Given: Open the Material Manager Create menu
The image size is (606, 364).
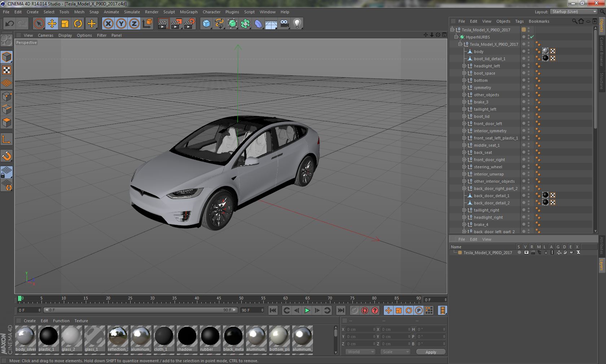Looking at the screenshot, I should click(30, 321).
